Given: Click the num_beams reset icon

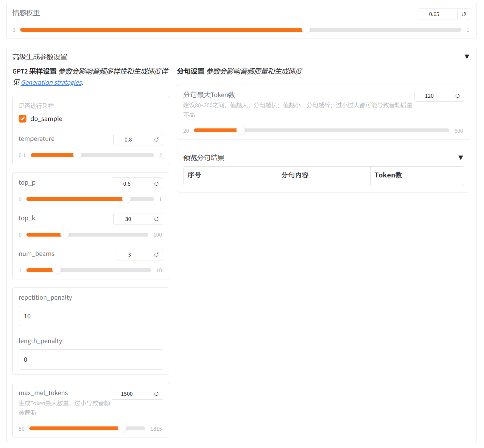Looking at the screenshot, I should point(156,255).
